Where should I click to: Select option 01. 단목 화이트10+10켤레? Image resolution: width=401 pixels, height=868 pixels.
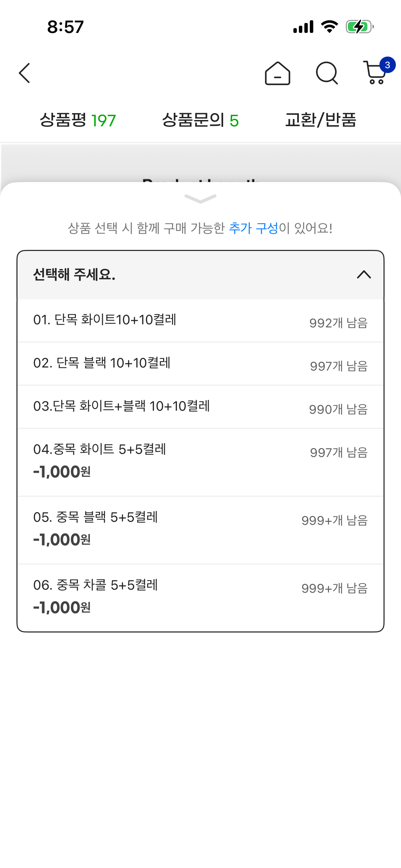(x=200, y=321)
